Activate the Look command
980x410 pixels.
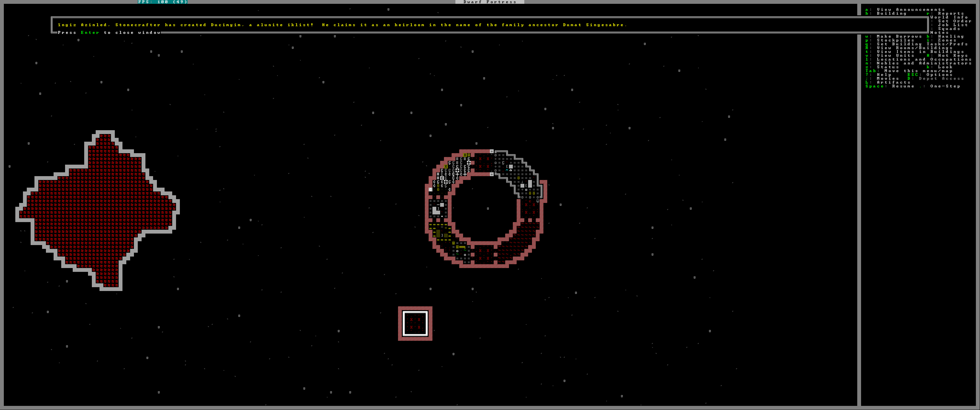[x=940, y=67]
